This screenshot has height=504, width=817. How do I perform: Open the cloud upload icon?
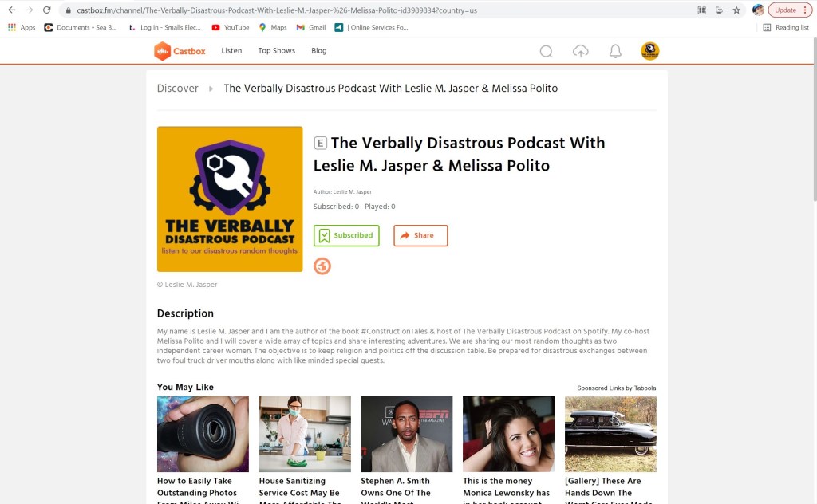[x=581, y=51]
